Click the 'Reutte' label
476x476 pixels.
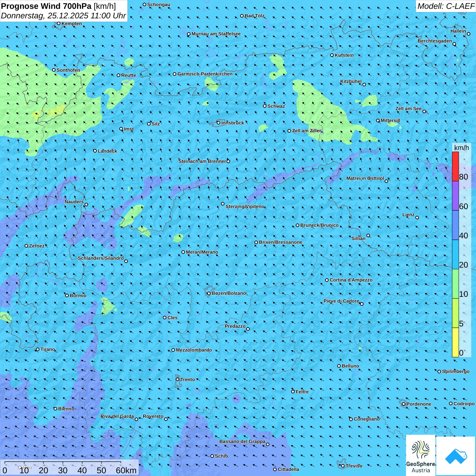tap(129, 75)
